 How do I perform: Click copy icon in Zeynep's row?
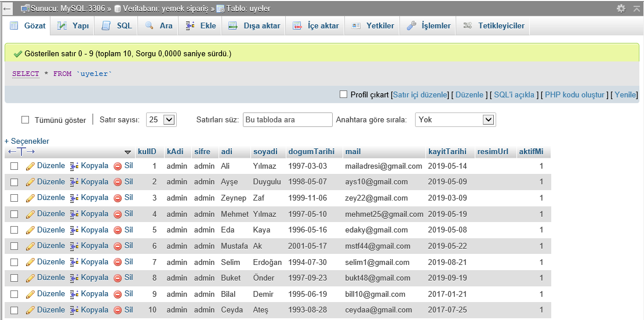(74, 198)
